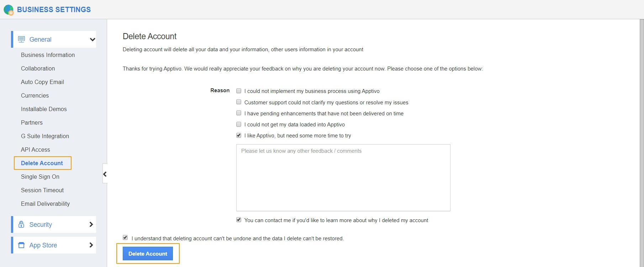Open the API Access menu item

pyautogui.click(x=36, y=150)
